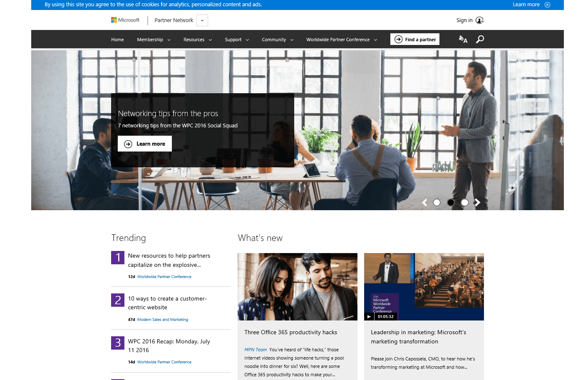Image resolution: width=588 pixels, height=380 pixels.
Task: Open cookie banner Learn more link
Action: (526, 5)
